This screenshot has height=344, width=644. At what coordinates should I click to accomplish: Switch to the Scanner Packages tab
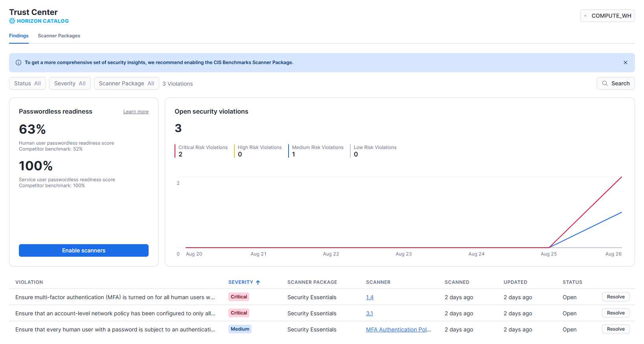(x=59, y=36)
